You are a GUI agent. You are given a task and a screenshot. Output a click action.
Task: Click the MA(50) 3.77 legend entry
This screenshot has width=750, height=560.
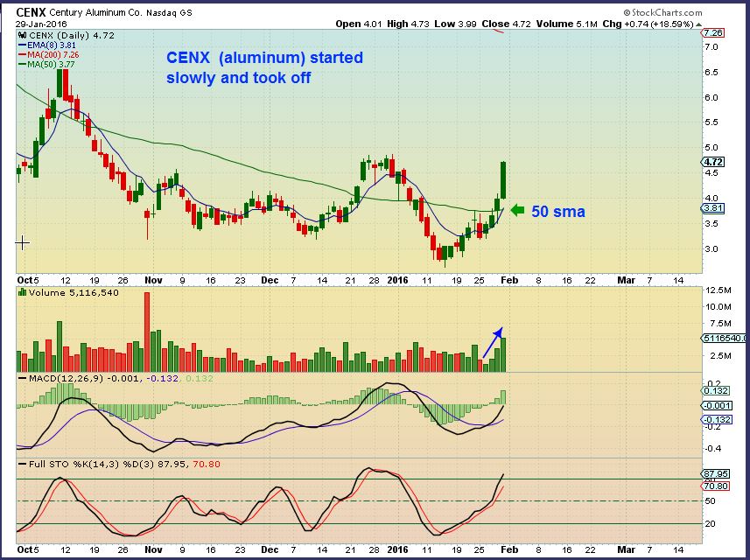point(46,65)
